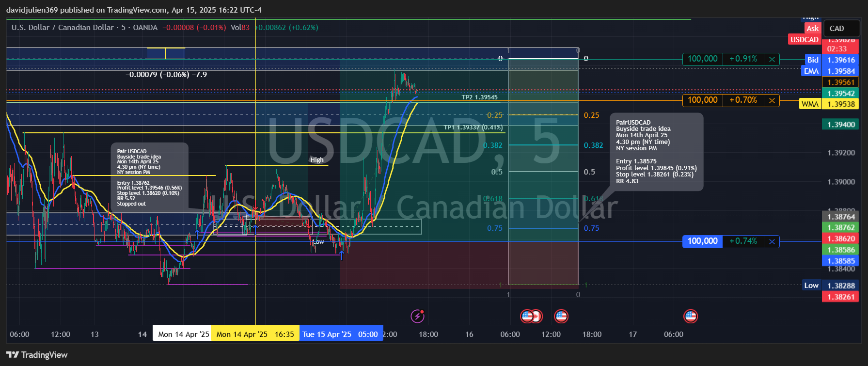The width and height of the screenshot is (868, 366).
Task: Click the blue EMA indicator label
Action: [x=811, y=71]
